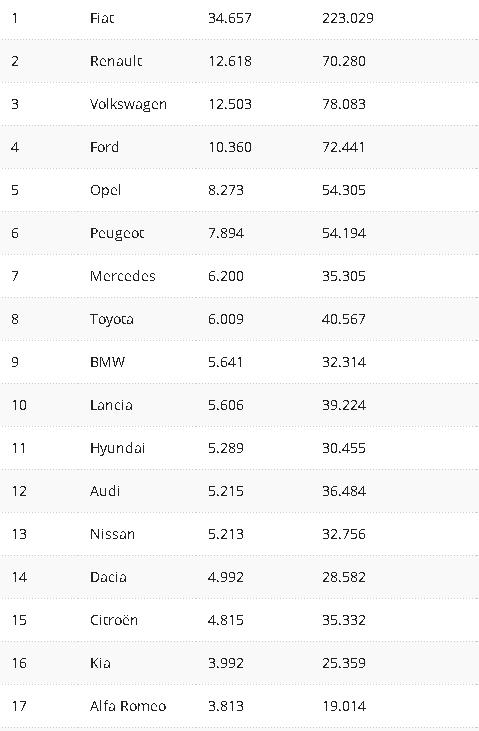This screenshot has width=479, height=731.
Task: Select Alfa Romeo in the list
Action: tap(128, 706)
